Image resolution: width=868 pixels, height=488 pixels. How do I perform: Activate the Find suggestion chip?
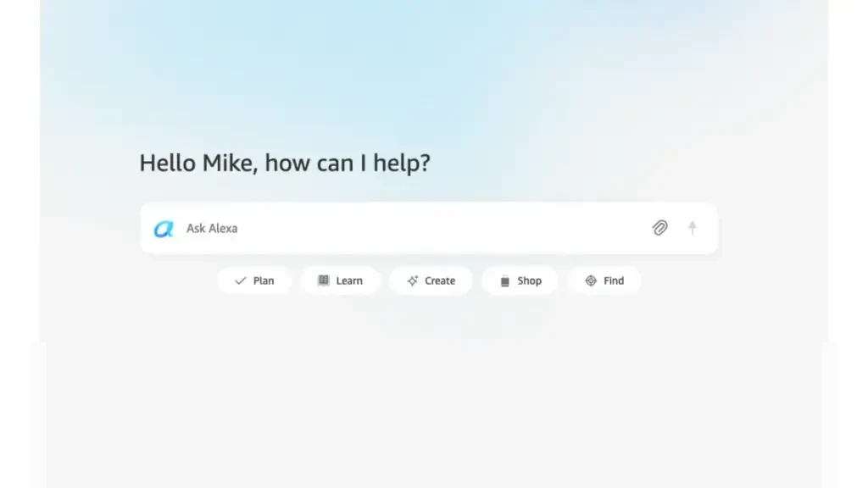[x=604, y=280]
